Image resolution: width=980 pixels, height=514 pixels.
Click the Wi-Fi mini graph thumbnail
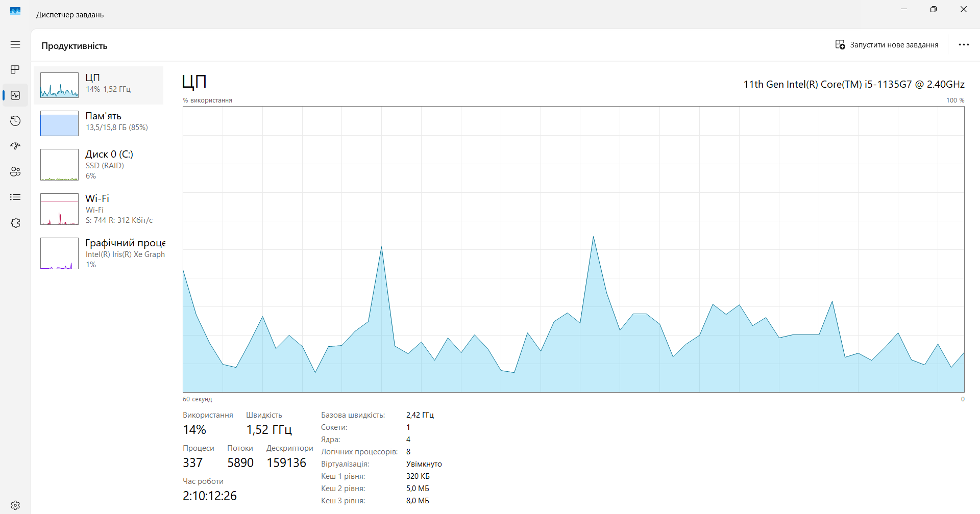click(x=59, y=209)
